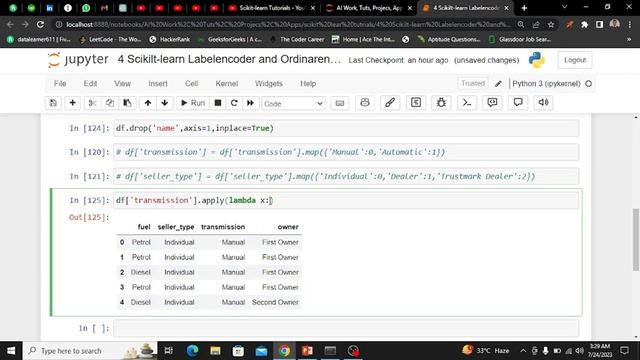640x360 pixels.
Task: Click the taskbar search box
Action: pos(90,351)
